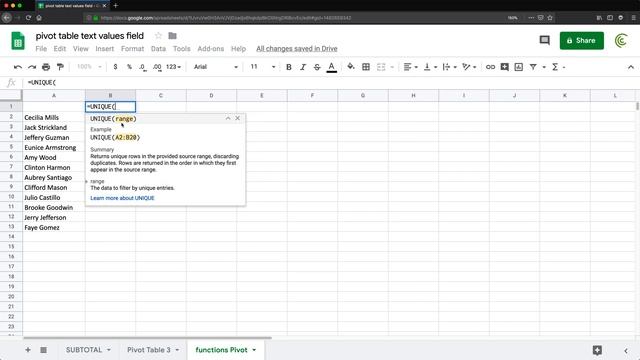Increase decimal places icon

click(x=157, y=67)
